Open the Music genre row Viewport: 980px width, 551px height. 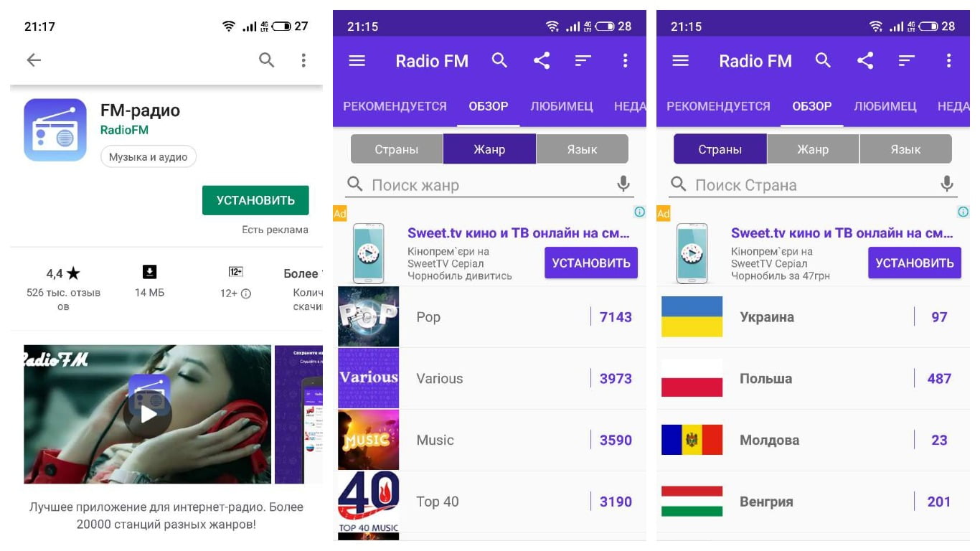coord(490,441)
